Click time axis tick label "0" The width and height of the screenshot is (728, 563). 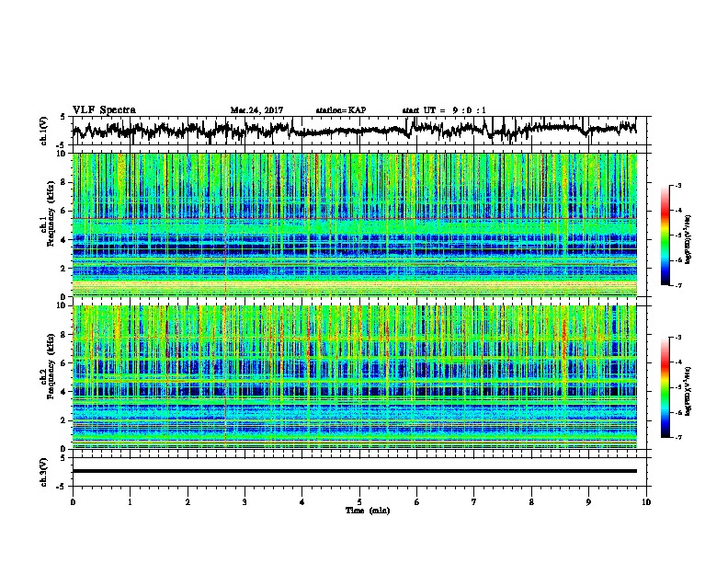coord(73,502)
